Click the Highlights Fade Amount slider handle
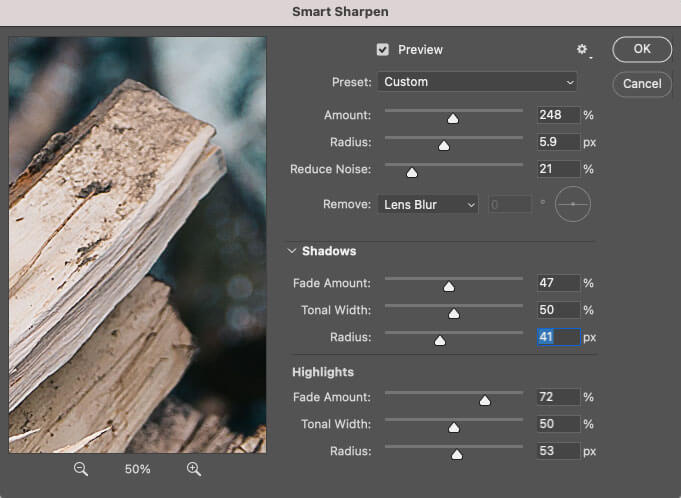This screenshot has height=498, width=681. [x=485, y=400]
